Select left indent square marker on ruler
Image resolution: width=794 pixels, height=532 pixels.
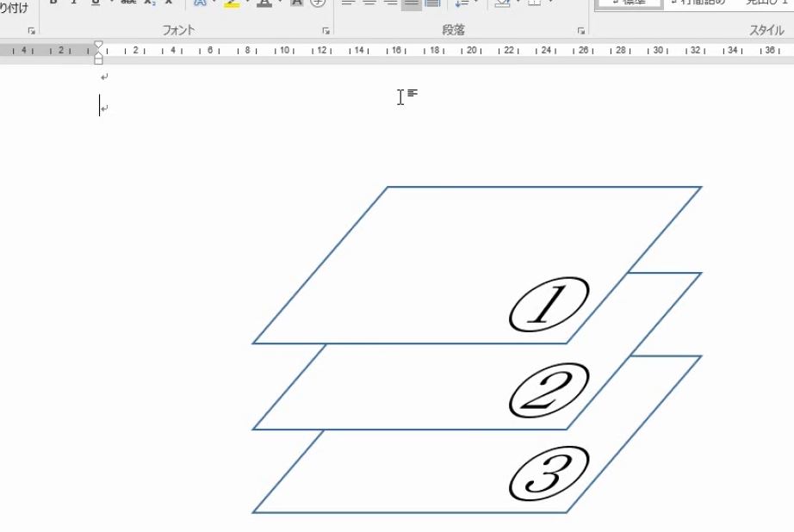point(98,60)
